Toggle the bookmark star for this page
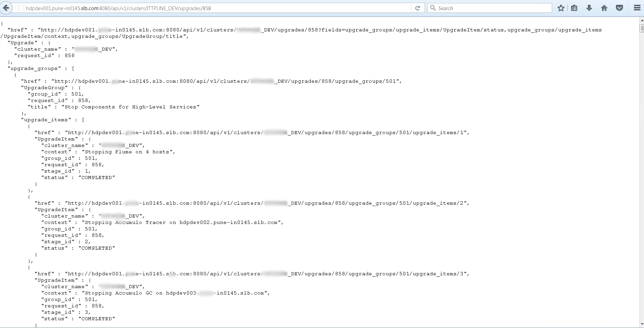The width and height of the screenshot is (644, 328). pyautogui.click(x=560, y=8)
